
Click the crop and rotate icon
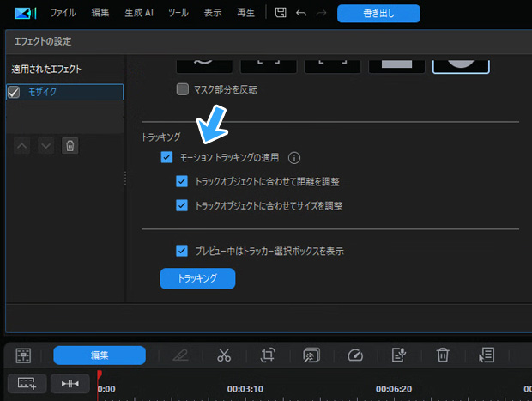click(268, 355)
